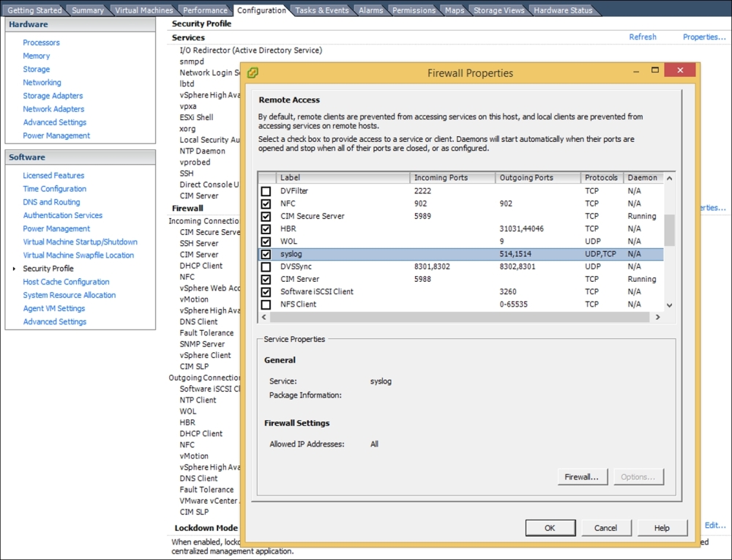Open the Tasks & Events tab
This screenshot has width=732, height=560.
coord(321,10)
